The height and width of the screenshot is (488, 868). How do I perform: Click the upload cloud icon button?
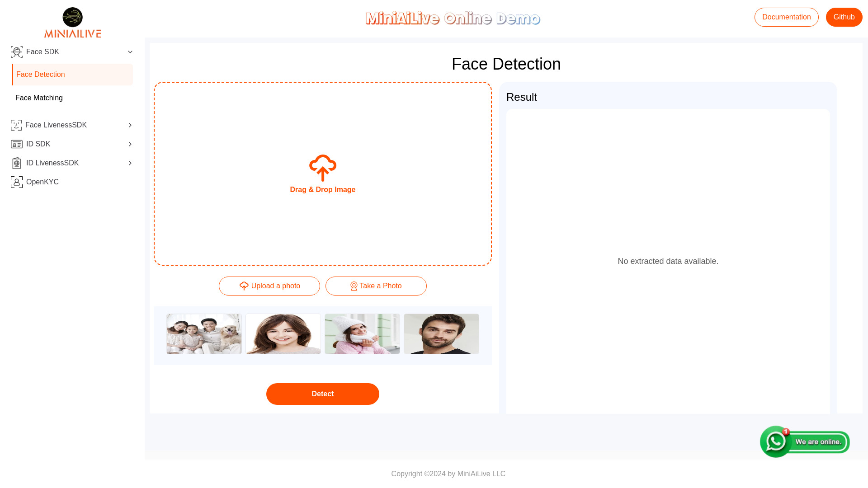pyautogui.click(x=244, y=286)
